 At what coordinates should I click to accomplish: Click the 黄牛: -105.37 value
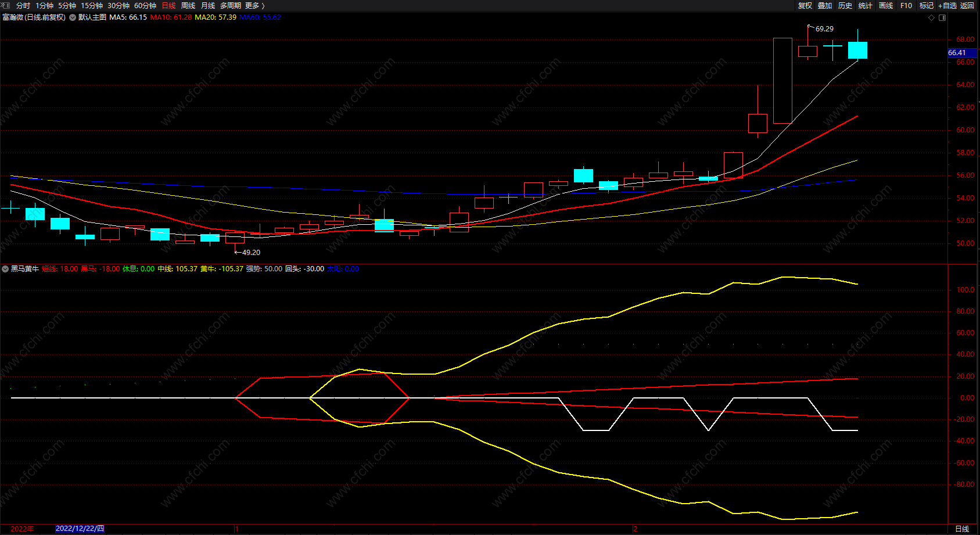click(222, 269)
